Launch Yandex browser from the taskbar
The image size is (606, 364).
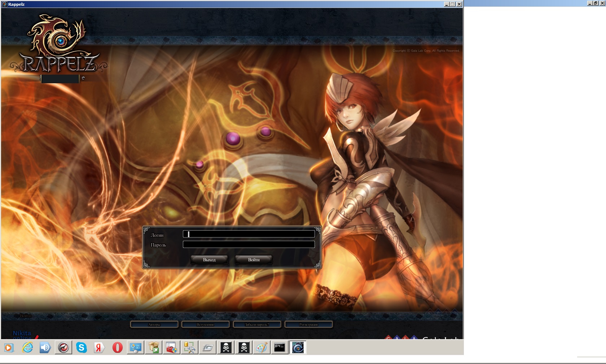pos(100,348)
